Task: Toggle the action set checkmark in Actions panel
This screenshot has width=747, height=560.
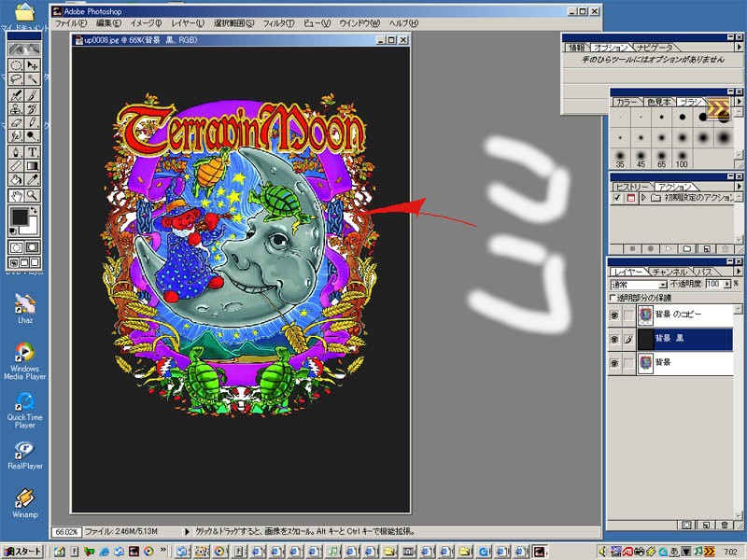Action: [617, 197]
